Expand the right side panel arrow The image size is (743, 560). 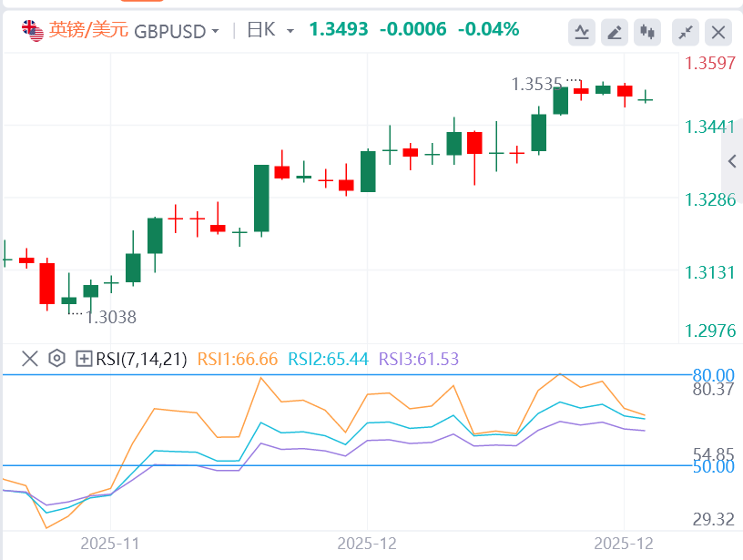pos(732,161)
